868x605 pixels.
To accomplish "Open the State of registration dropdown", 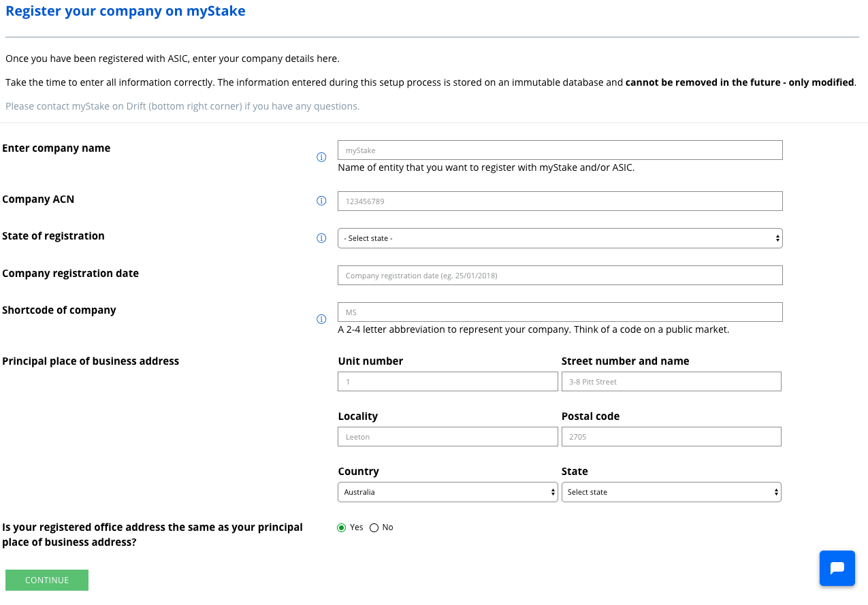I will click(x=560, y=238).
